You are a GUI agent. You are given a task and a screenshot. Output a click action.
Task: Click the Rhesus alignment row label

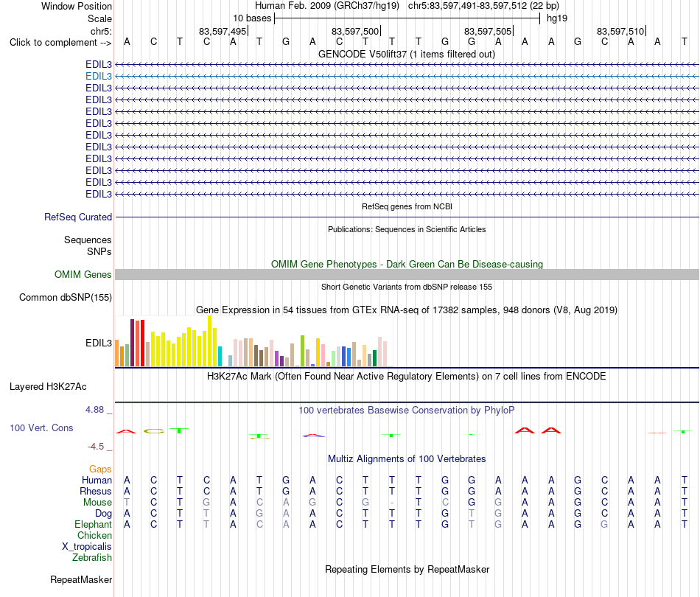(96, 491)
